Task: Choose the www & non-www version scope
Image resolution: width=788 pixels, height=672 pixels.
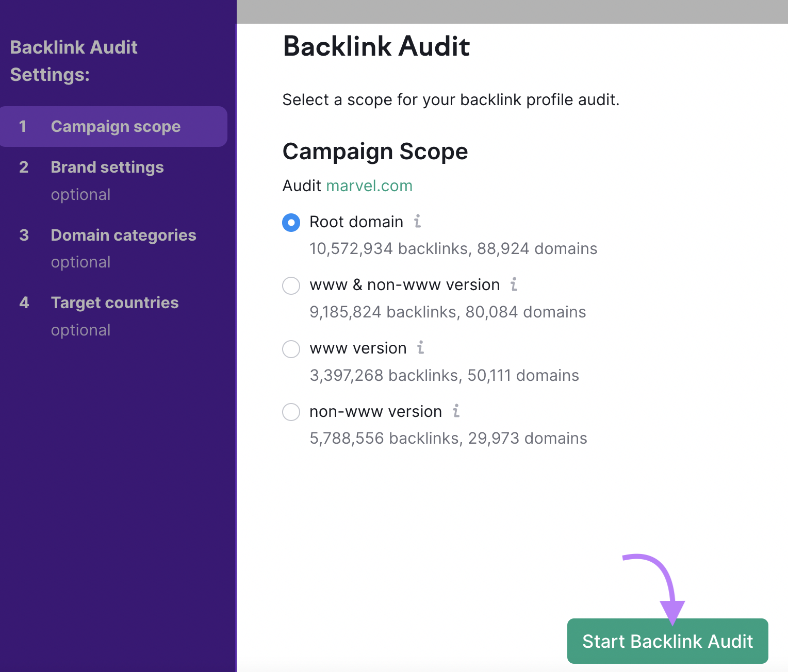Action: click(x=291, y=285)
